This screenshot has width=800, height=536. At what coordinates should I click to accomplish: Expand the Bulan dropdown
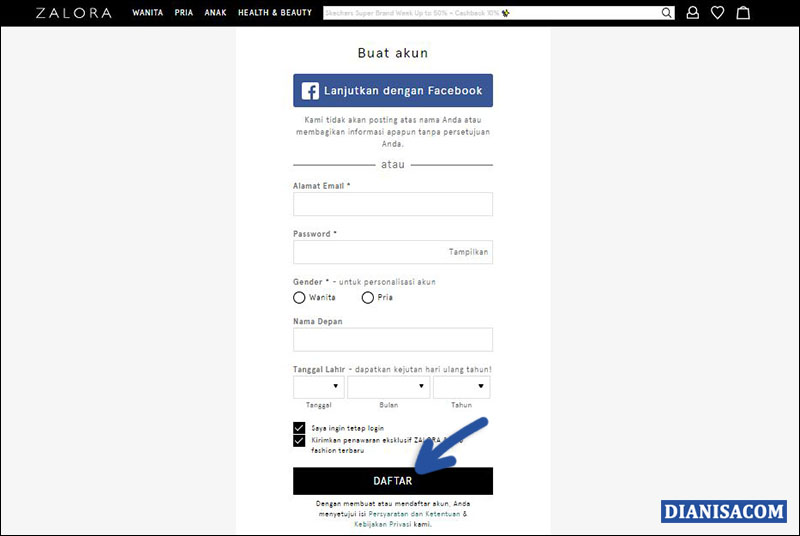tap(388, 387)
